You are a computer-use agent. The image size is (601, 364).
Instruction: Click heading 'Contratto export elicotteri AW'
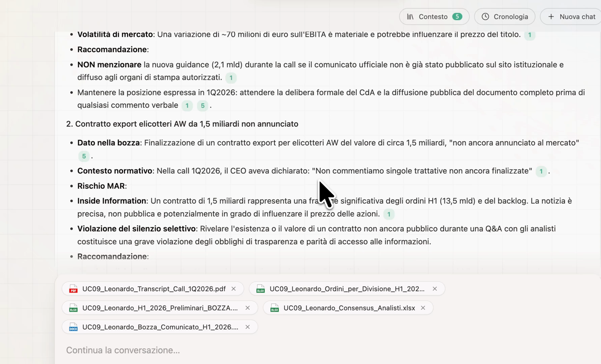(x=182, y=124)
